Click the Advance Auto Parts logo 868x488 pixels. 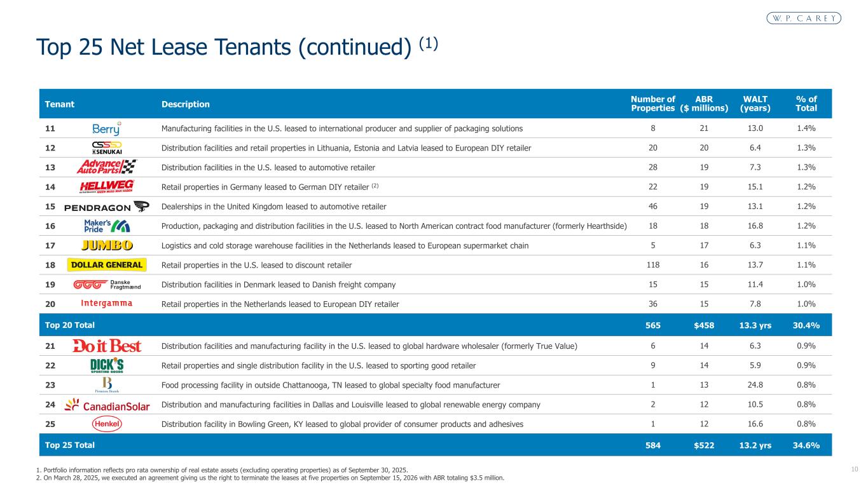pyautogui.click(x=106, y=167)
